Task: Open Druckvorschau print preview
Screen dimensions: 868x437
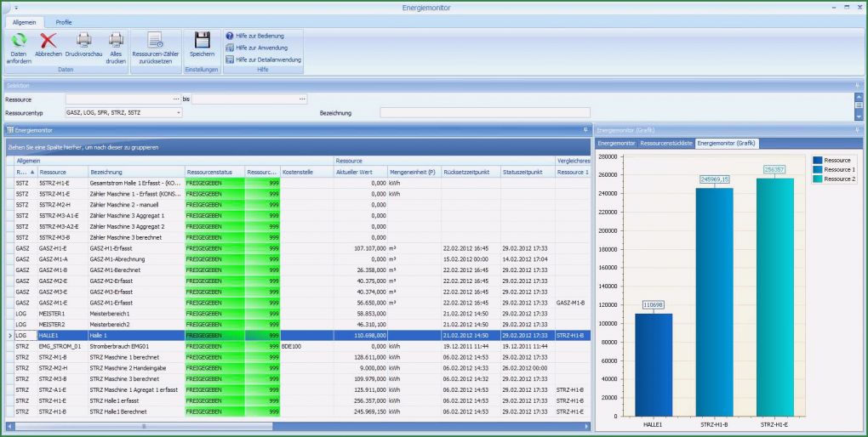Action: click(83, 40)
